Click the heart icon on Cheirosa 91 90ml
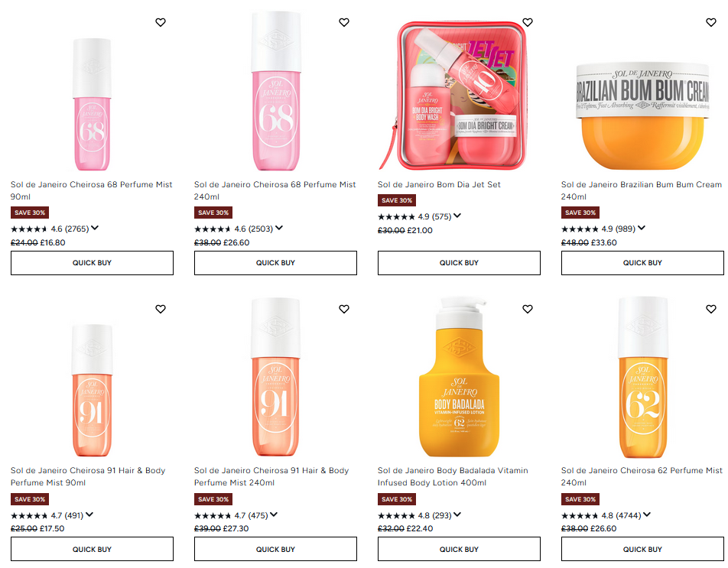Viewport: 728px width, 568px height. (x=161, y=309)
